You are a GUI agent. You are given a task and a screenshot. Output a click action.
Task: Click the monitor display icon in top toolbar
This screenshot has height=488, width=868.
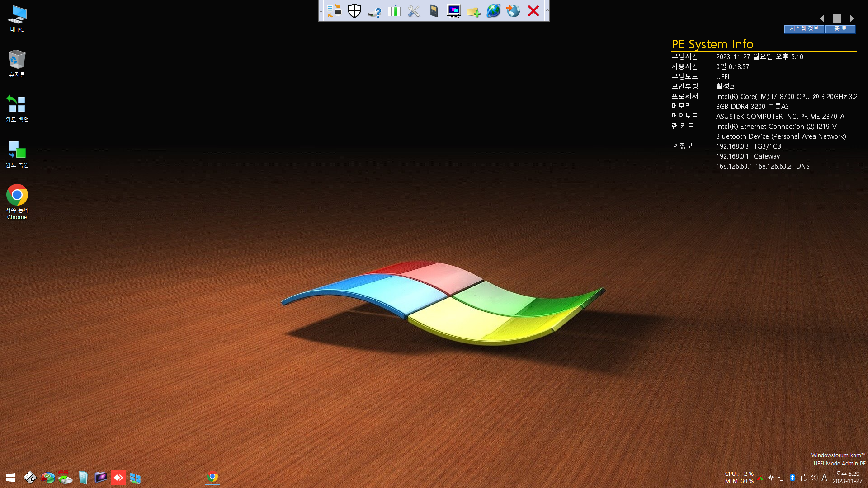pyautogui.click(x=454, y=11)
